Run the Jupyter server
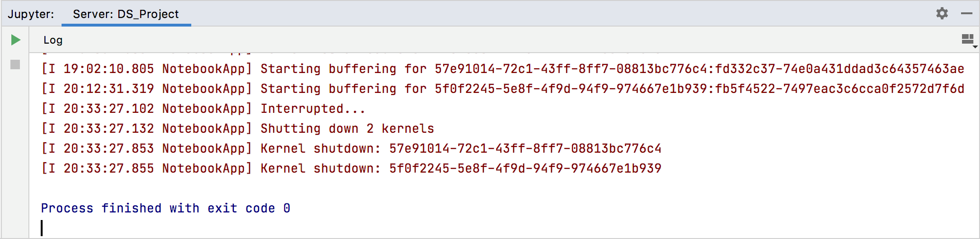 tap(16, 40)
